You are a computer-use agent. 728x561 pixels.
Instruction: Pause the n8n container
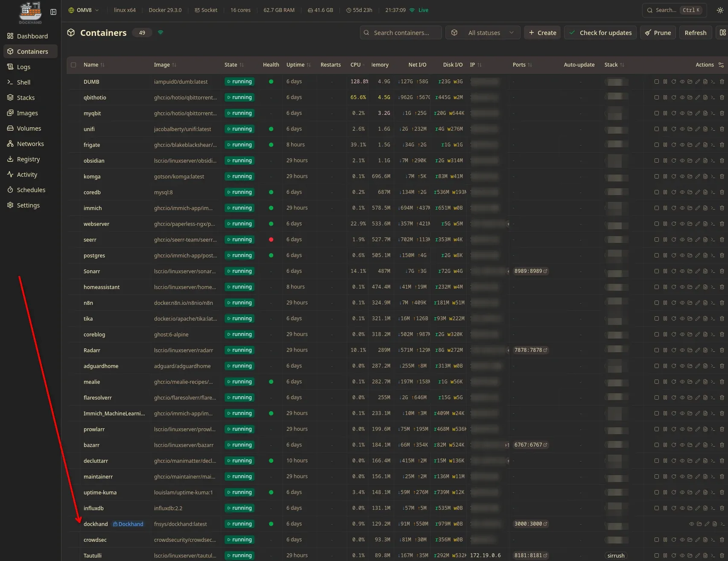(x=665, y=303)
